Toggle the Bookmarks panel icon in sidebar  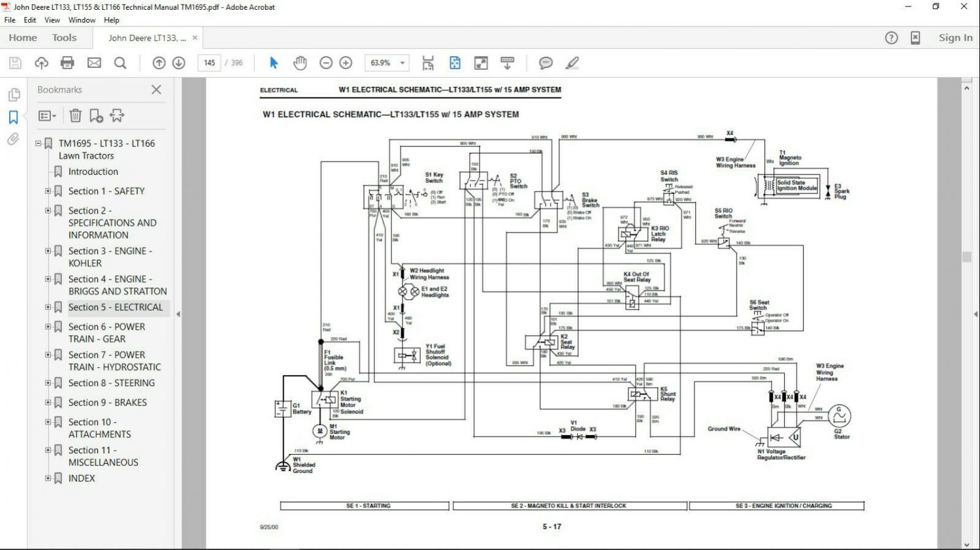click(13, 118)
